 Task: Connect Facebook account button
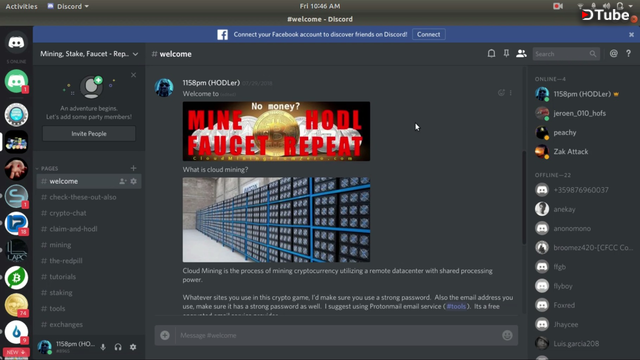429,34
